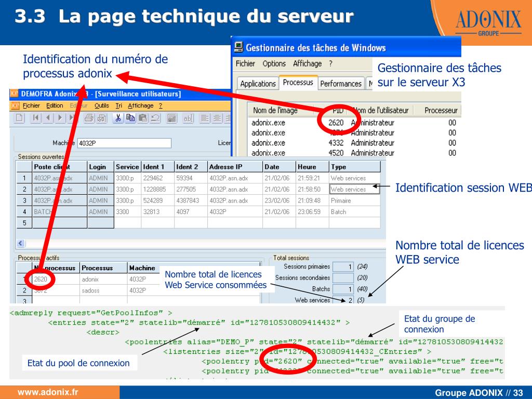Click the Cut scissors icon
This screenshot has height=399, width=532.
(118, 118)
